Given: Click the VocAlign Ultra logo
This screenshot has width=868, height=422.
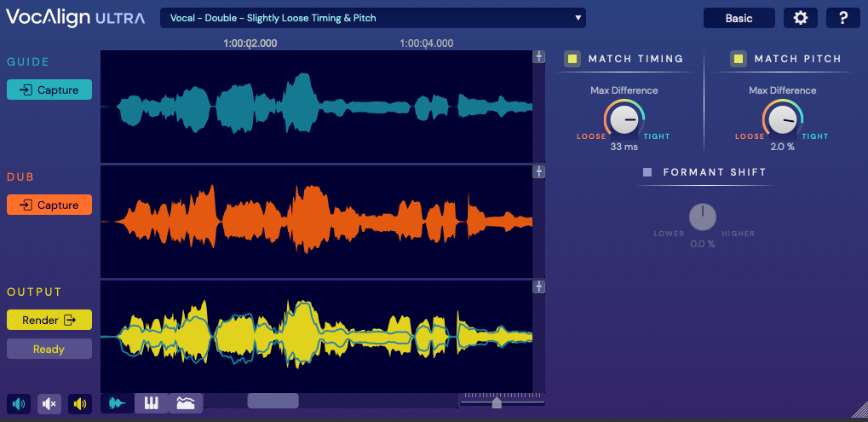Looking at the screenshot, I should coord(76,18).
